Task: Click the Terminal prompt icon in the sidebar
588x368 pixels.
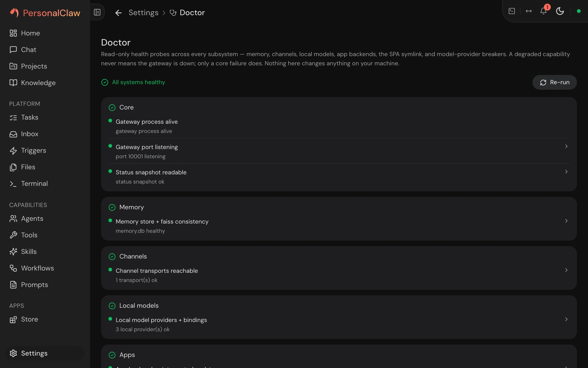Action: click(13, 184)
